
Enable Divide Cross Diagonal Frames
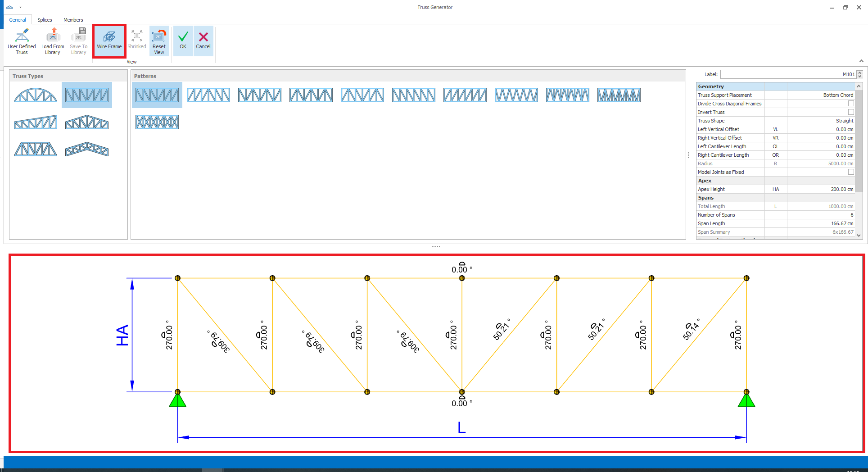click(x=850, y=103)
